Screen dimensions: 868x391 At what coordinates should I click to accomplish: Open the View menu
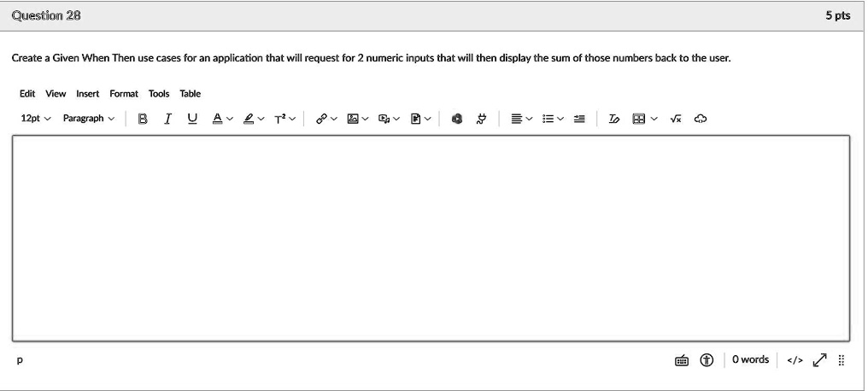pyautogui.click(x=56, y=93)
